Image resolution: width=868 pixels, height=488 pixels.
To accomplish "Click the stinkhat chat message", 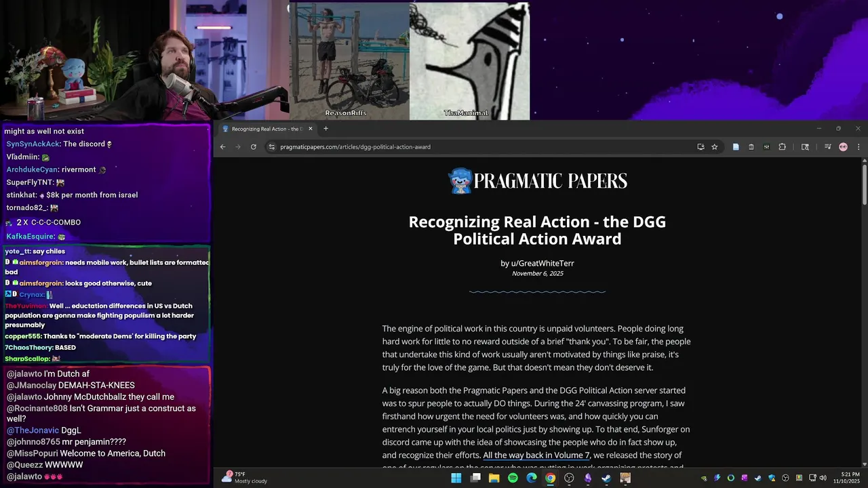I will coord(72,195).
